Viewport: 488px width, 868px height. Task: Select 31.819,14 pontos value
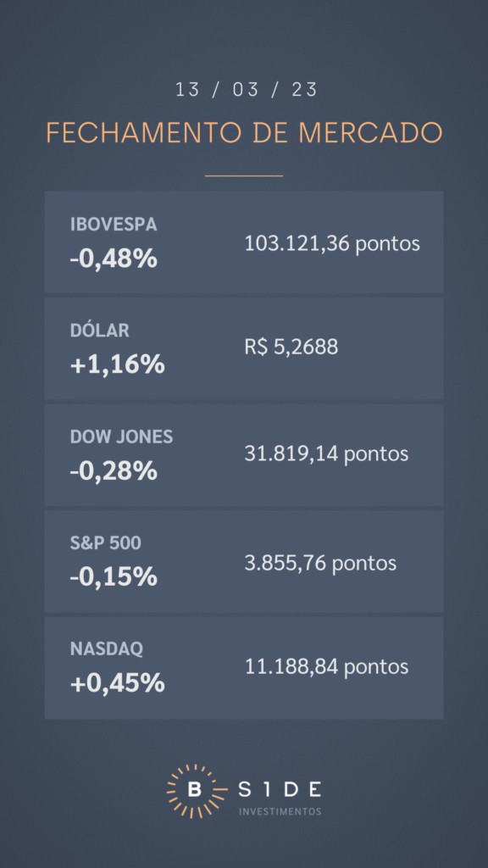tap(326, 454)
